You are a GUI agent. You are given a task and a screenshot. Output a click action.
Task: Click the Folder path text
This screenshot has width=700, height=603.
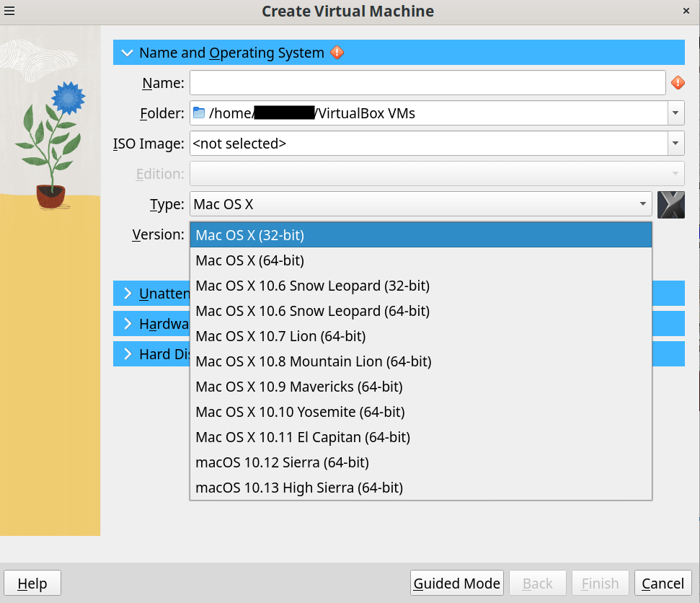pos(311,113)
